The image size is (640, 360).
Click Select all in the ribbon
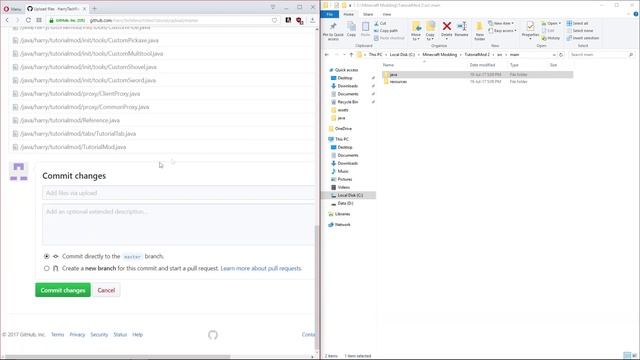[577, 23]
